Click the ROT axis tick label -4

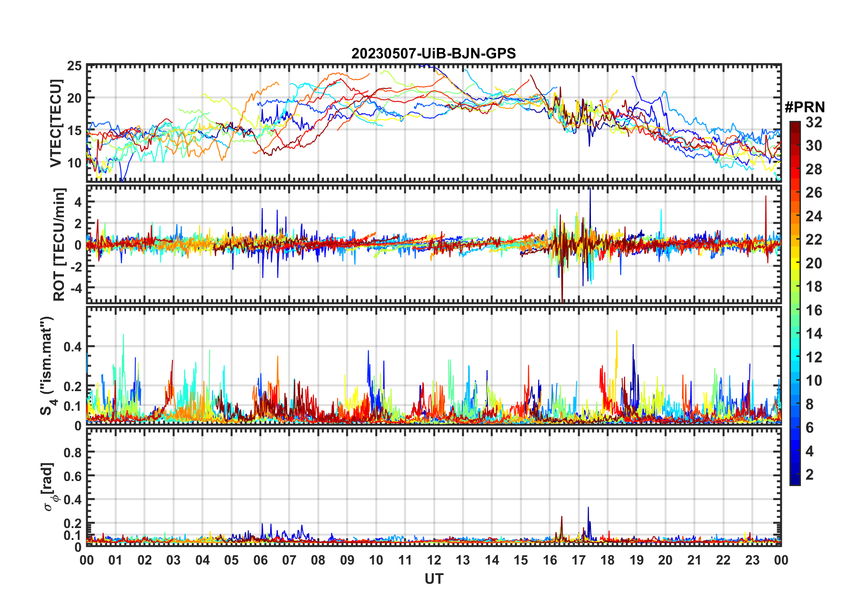[75, 288]
